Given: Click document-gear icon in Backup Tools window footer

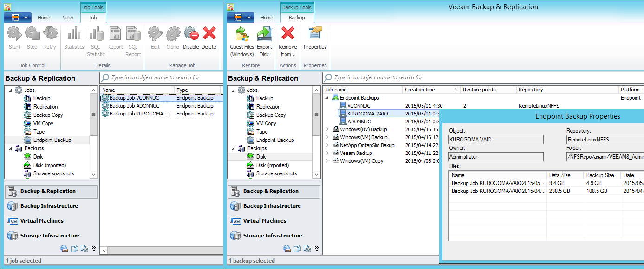Looking at the screenshot, I should point(307,249).
